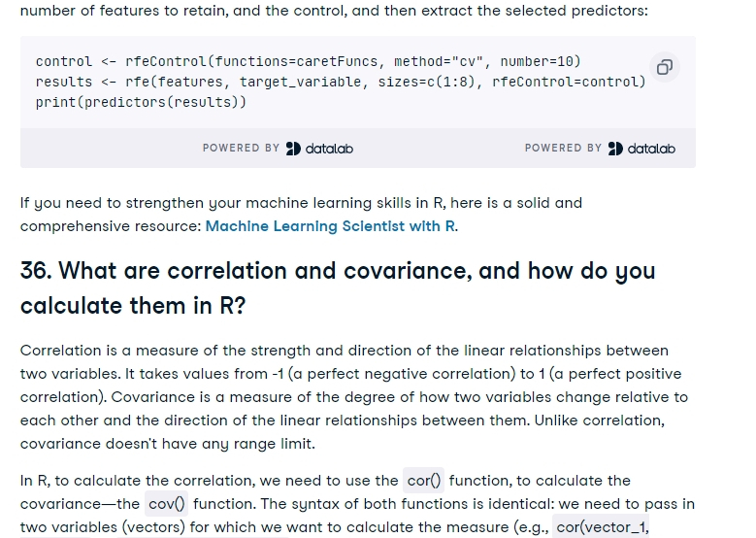Open Machine Learning Scientist with R link
This screenshot has height=538, width=756.
pos(330,226)
